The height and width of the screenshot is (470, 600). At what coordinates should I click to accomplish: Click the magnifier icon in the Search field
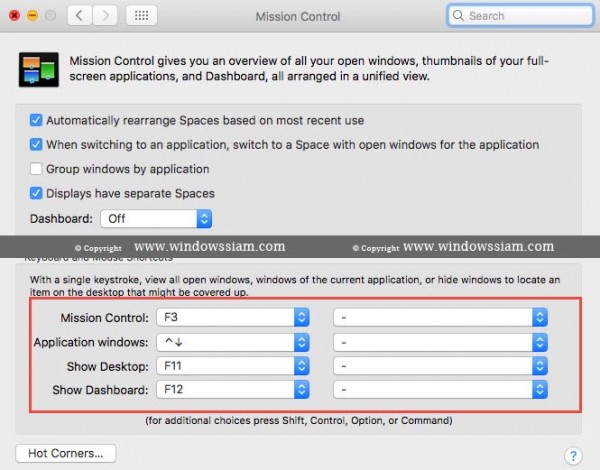pos(458,16)
